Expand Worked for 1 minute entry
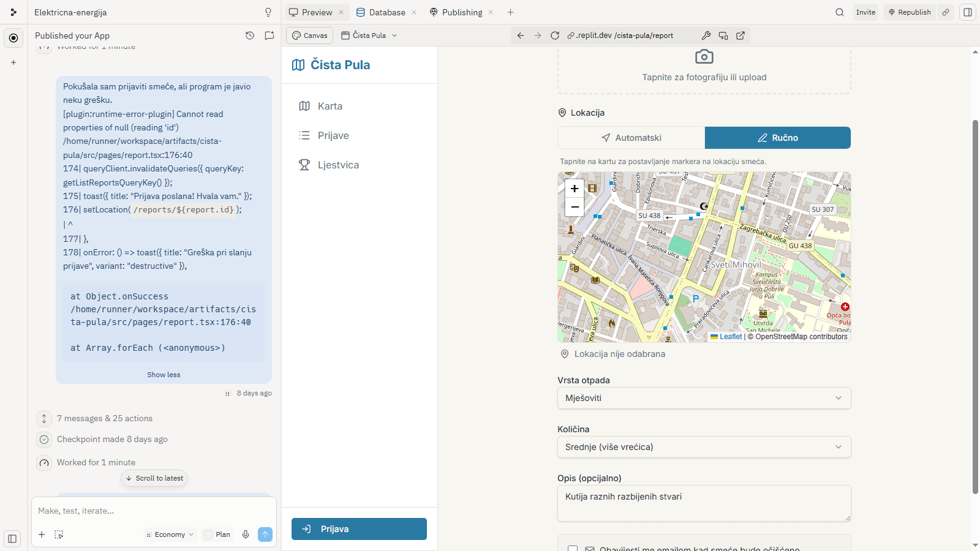Viewport: 980px width, 551px height. click(96, 463)
